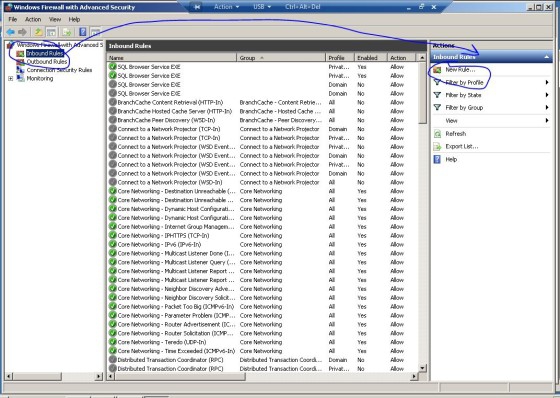
Task: Collapse the Inbound Rules actions section arrow
Action: pyautogui.click(x=546, y=57)
